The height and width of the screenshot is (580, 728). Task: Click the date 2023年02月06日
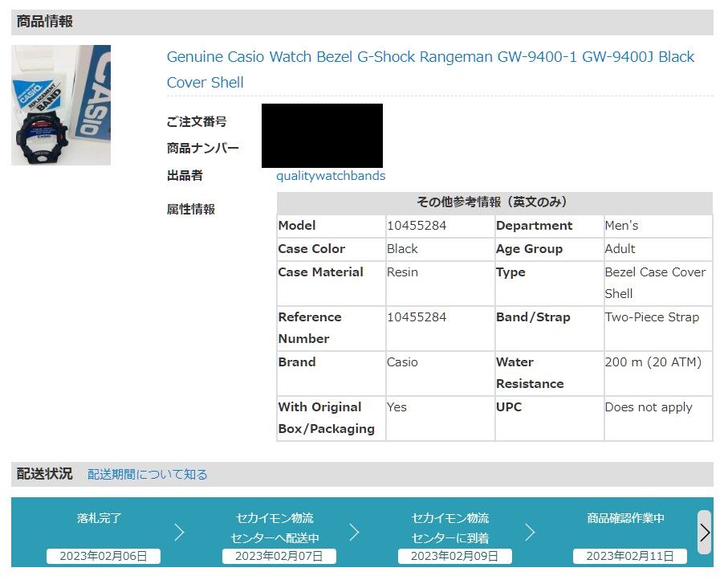(103, 556)
